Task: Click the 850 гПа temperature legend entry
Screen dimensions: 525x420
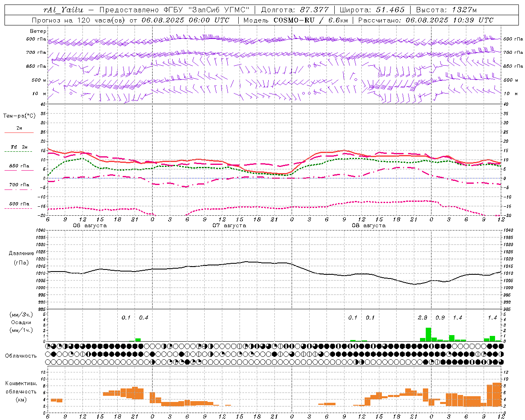Action: click(x=19, y=166)
